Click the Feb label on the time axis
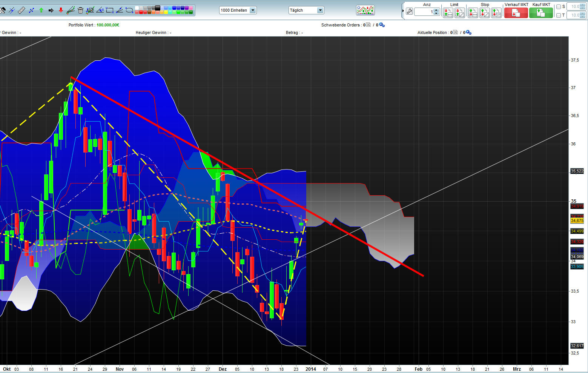Screen dimensions: 588x373 (x=419, y=369)
